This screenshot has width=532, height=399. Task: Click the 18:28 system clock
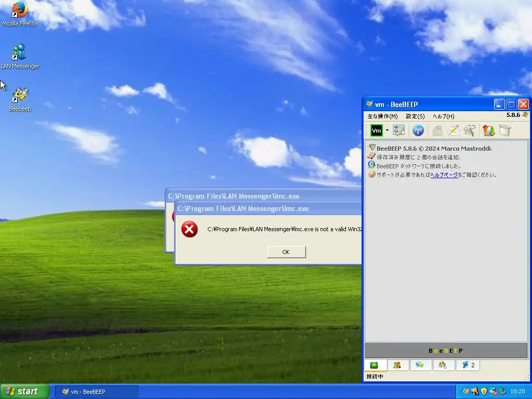point(517,392)
